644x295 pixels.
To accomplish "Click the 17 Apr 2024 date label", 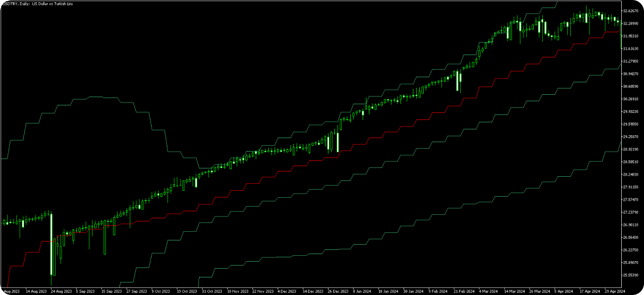I will tap(588, 290).
